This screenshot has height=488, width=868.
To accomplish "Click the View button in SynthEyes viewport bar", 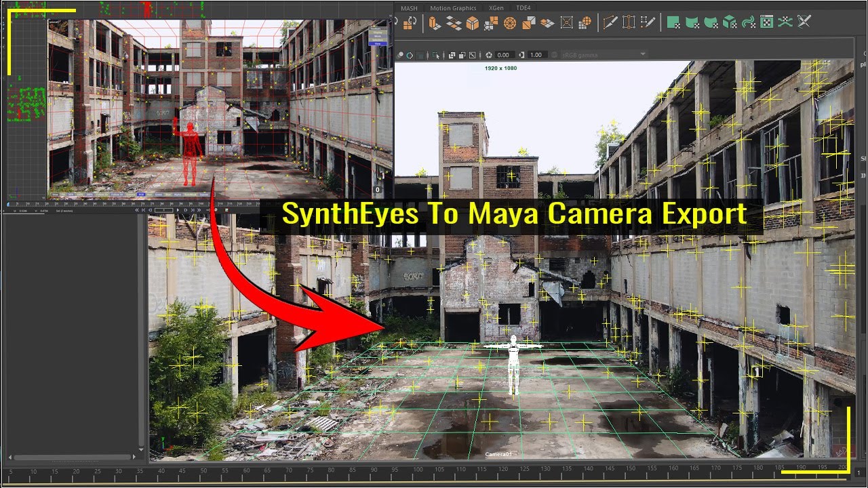I will coord(55,195).
